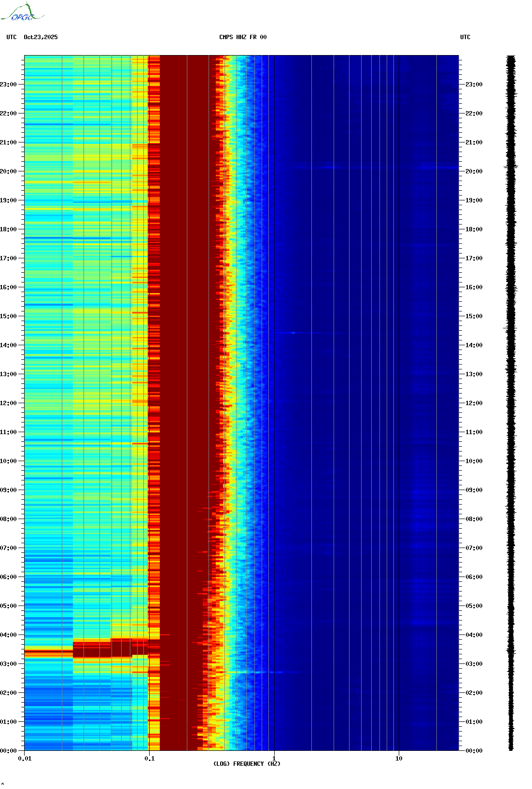
Task: Click the 00:00 label on right time axis
Action: tap(474, 751)
